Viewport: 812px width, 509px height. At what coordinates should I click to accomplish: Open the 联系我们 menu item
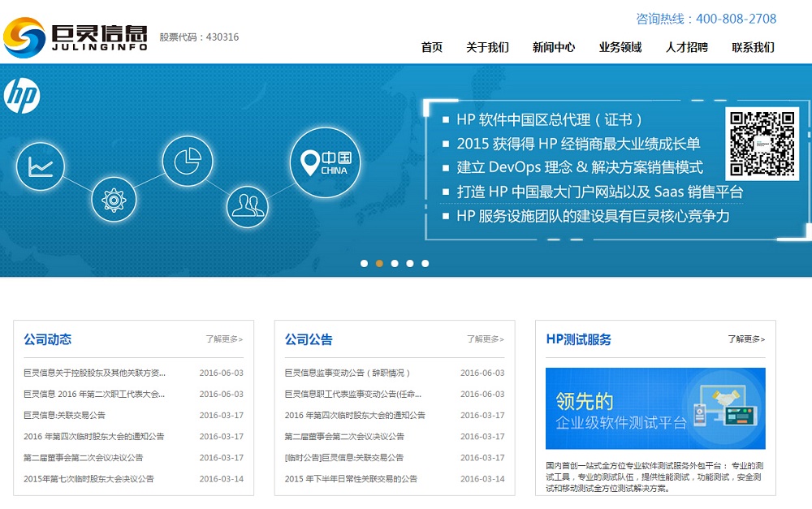click(x=753, y=47)
